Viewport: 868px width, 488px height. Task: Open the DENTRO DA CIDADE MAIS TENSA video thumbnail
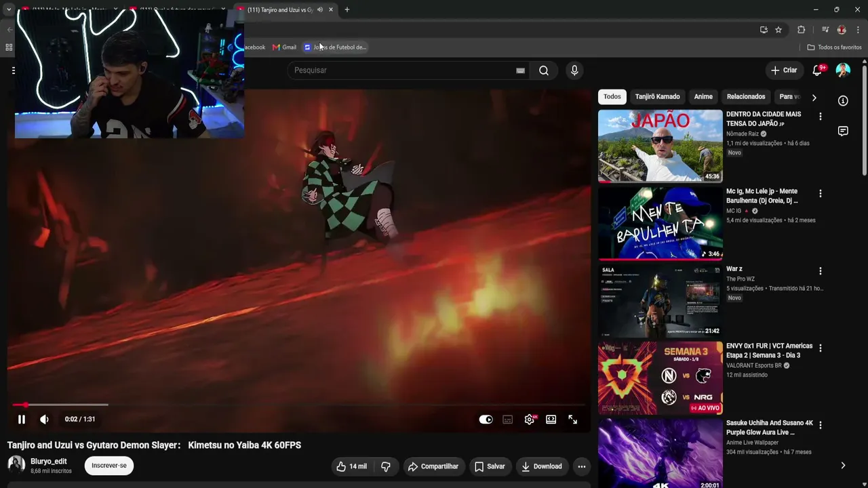tap(660, 146)
